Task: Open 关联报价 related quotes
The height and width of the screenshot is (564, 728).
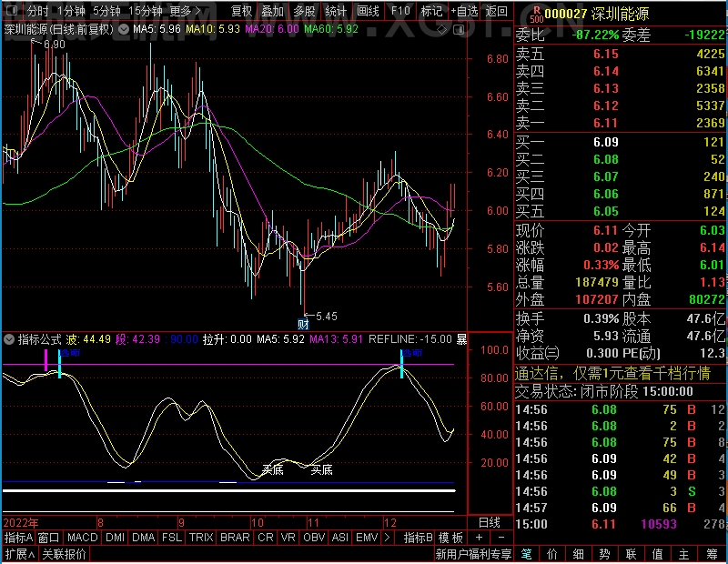Action: pos(64,554)
